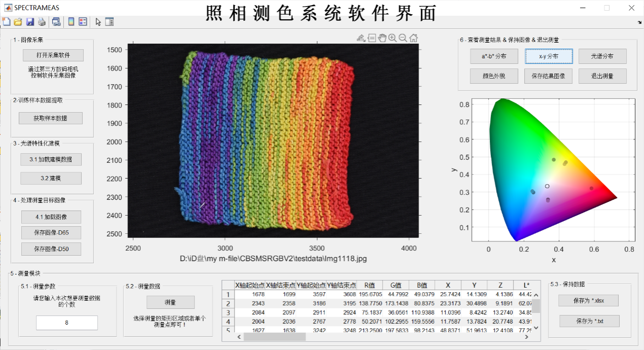
Task: Click the X轴结束点 column header
Action: tap(281, 285)
